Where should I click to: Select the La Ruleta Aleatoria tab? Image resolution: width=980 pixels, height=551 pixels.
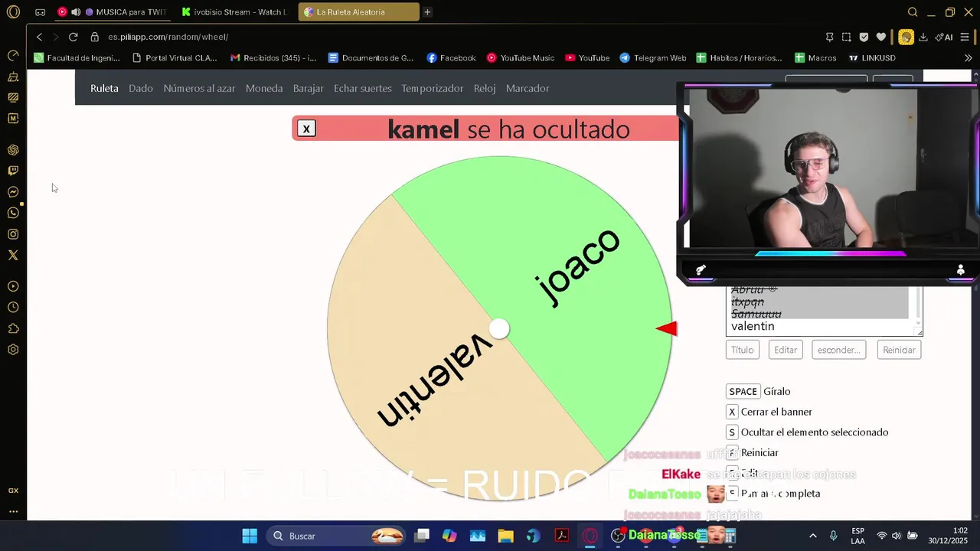coord(358,12)
